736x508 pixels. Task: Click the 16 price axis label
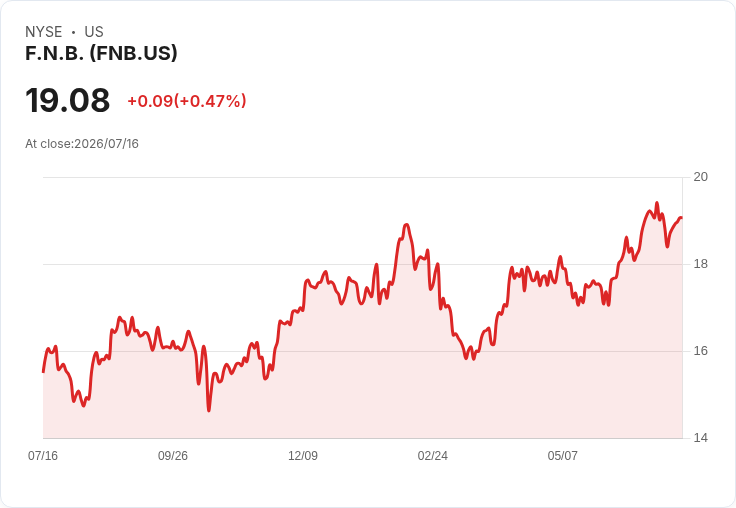click(x=700, y=351)
